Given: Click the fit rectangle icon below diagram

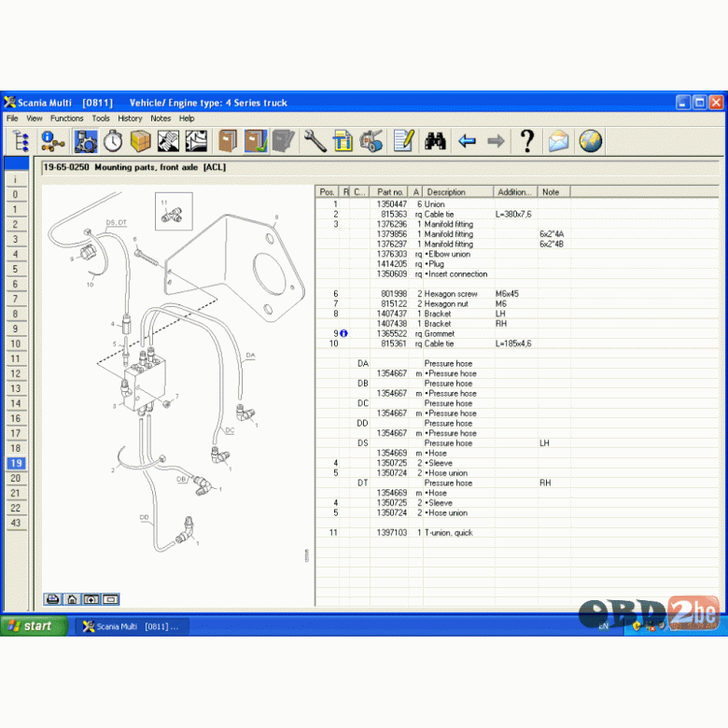Looking at the screenshot, I should [x=110, y=599].
